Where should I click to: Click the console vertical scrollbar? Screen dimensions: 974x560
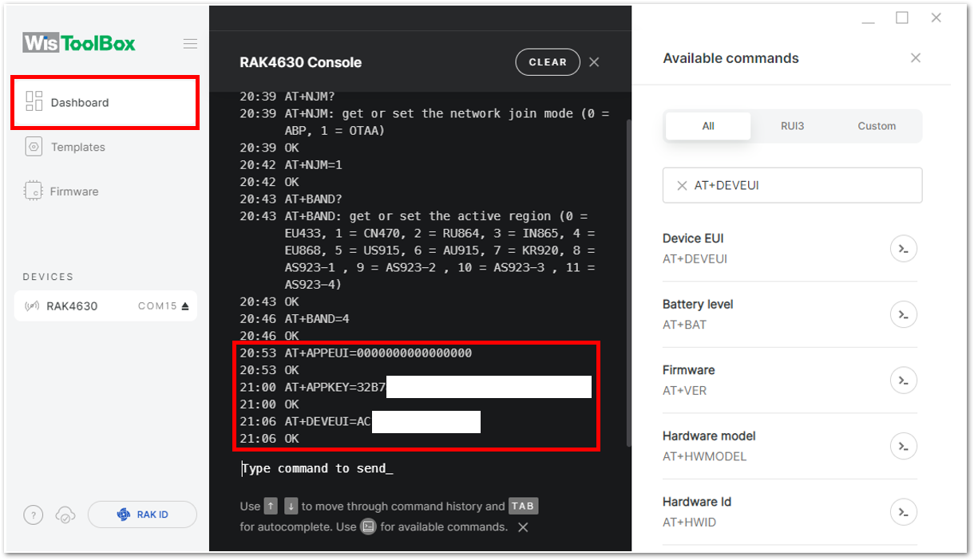coord(628,283)
